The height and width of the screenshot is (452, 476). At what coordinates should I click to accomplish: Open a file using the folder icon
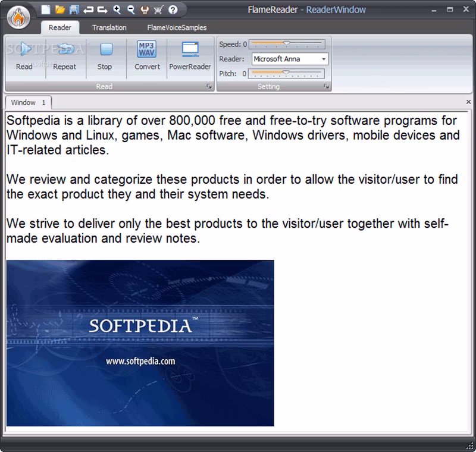60,10
